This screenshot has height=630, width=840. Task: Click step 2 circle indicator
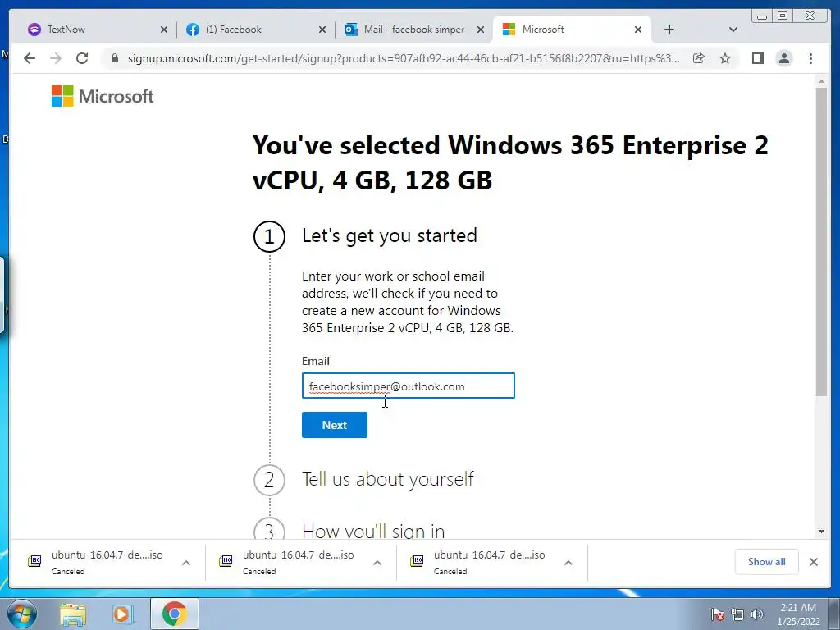(x=269, y=480)
